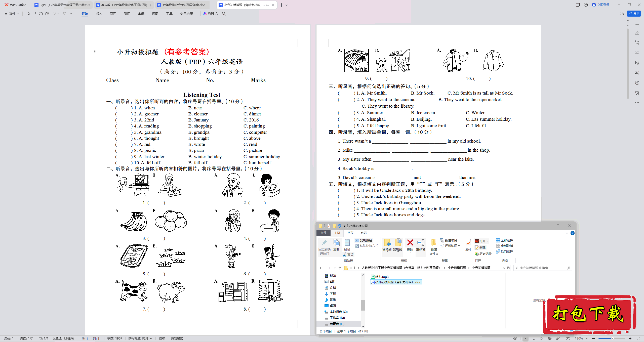This screenshot has height=342, width=644.
Task: Click 校对 proofreading in status bar
Action: click(162, 338)
